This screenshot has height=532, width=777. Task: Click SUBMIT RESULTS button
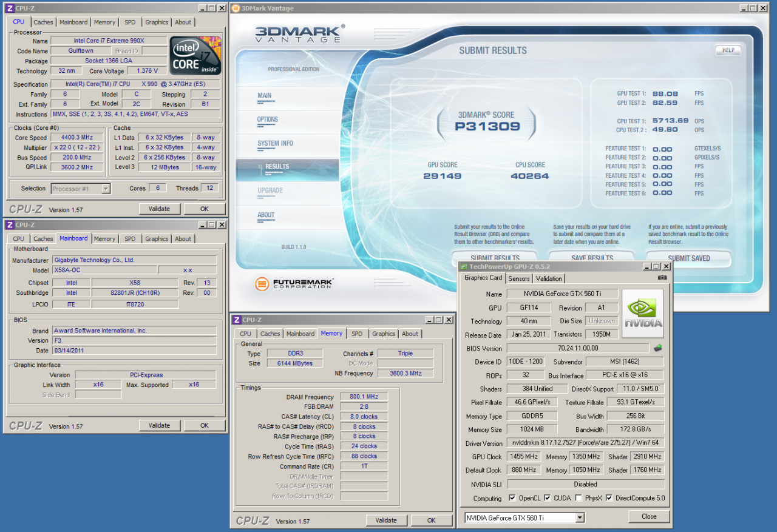(x=495, y=258)
